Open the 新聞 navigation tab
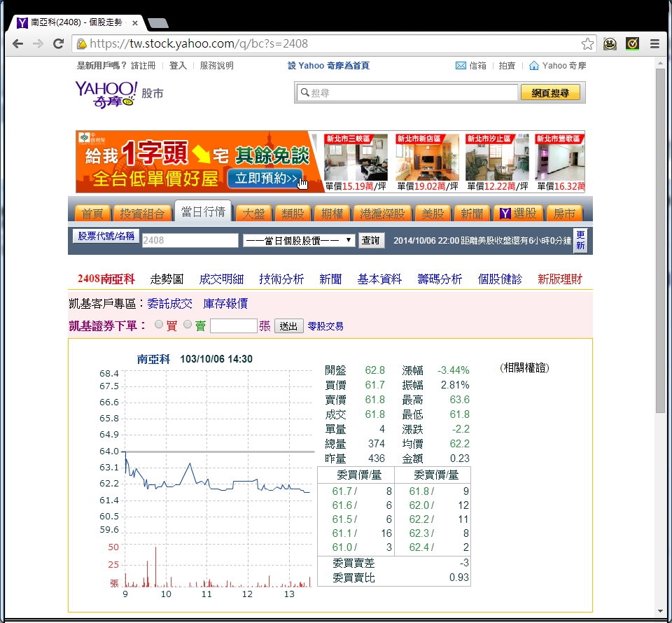This screenshot has width=672, height=623. click(472, 213)
